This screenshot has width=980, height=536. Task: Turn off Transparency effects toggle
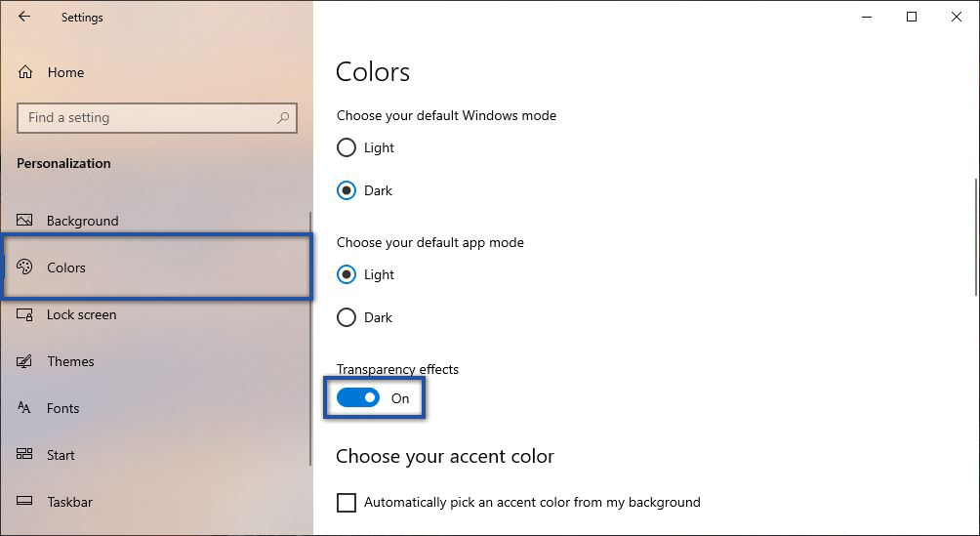(x=358, y=398)
